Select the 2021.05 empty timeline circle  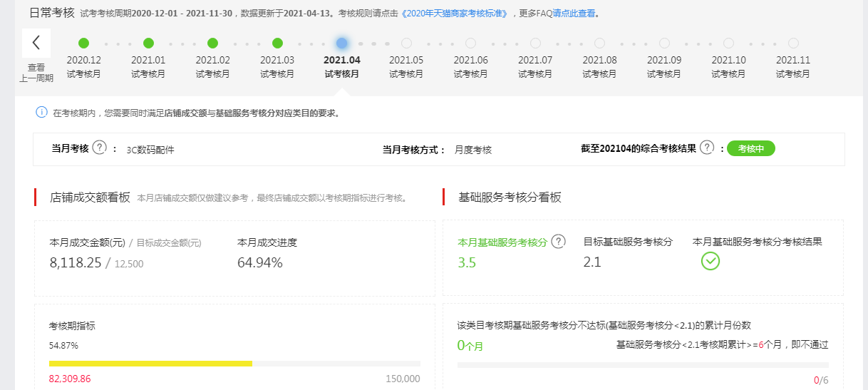click(406, 43)
